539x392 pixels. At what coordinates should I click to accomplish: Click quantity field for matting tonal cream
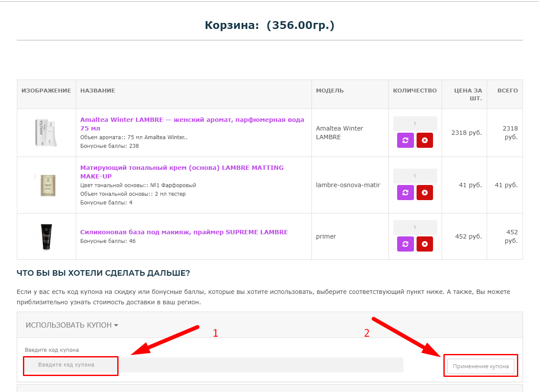pyautogui.click(x=415, y=176)
